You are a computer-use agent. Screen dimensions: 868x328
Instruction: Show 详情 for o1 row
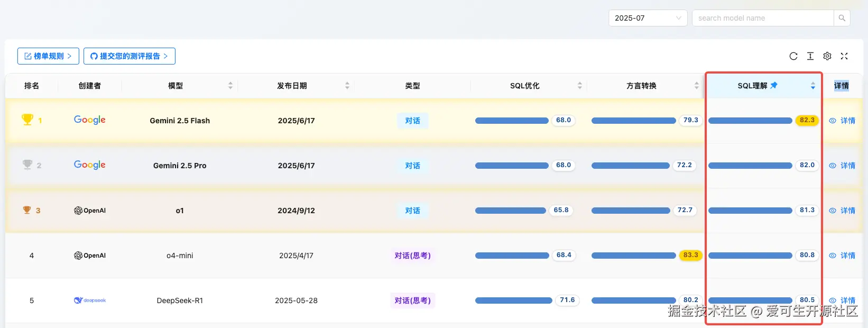(842, 211)
